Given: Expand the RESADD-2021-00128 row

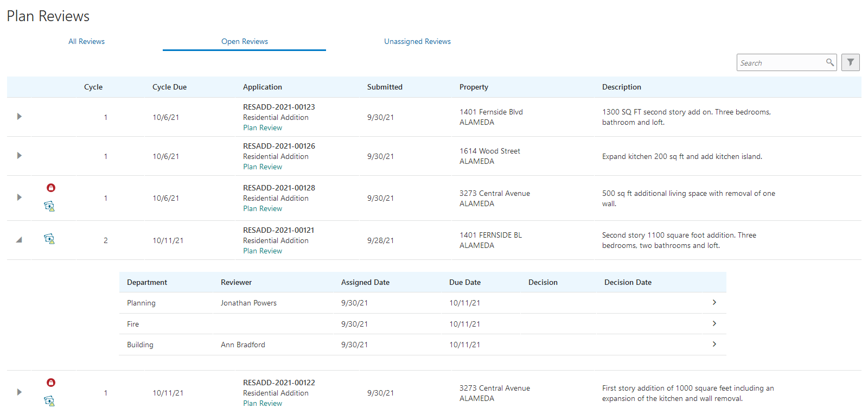Looking at the screenshot, I should click(x=20, y=198).
